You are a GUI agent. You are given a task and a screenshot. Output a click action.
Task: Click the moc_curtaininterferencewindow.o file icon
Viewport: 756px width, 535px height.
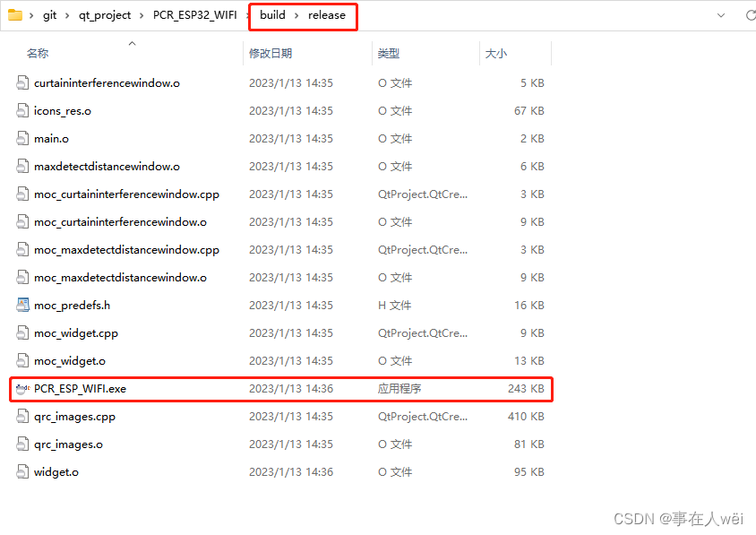[22, 222]
